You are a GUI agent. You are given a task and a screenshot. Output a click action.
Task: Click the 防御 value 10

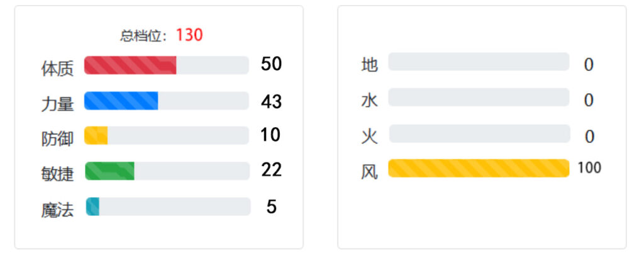(x=270, y=135)
